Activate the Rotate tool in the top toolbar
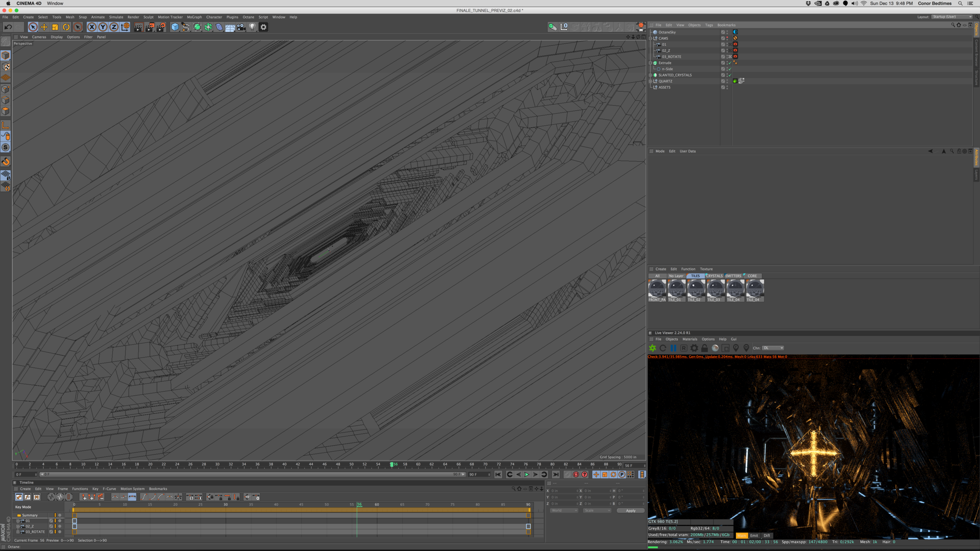The image size is (980, 551). point(66,27)
